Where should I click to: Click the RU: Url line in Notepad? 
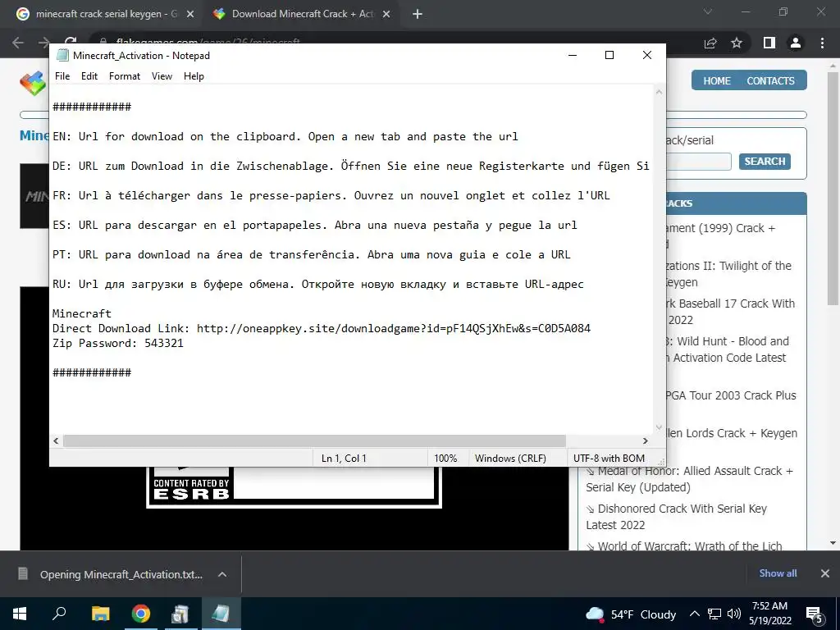click(318, 285)
